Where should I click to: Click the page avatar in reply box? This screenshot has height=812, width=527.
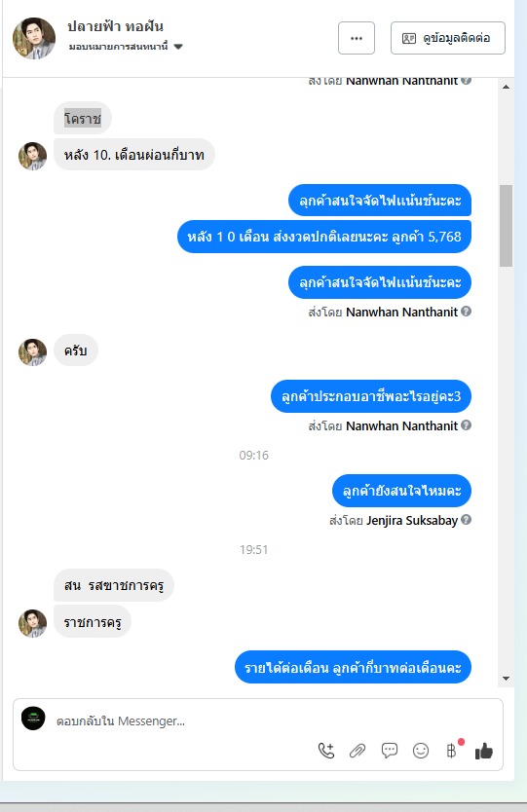[x=33, y=719]
